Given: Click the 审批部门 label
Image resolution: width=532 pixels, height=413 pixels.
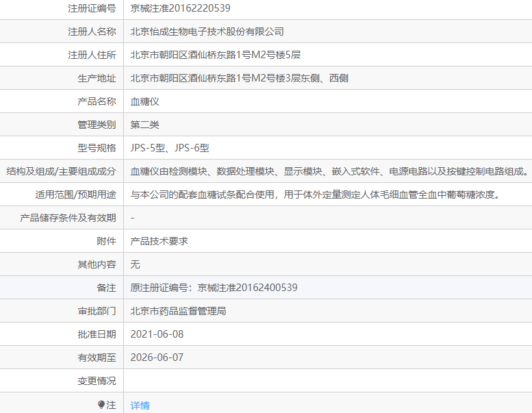Looking at the screenshot, I should 97,311.
